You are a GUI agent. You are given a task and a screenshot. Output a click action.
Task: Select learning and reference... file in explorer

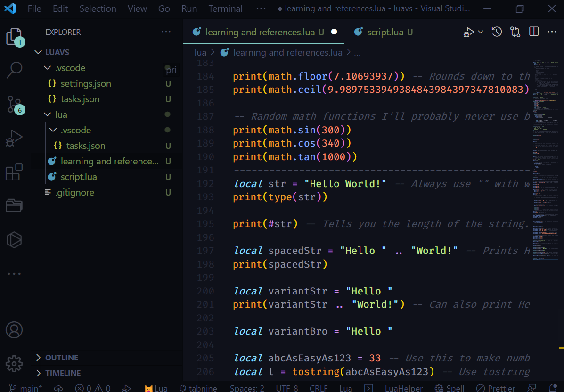coord(107,162)
